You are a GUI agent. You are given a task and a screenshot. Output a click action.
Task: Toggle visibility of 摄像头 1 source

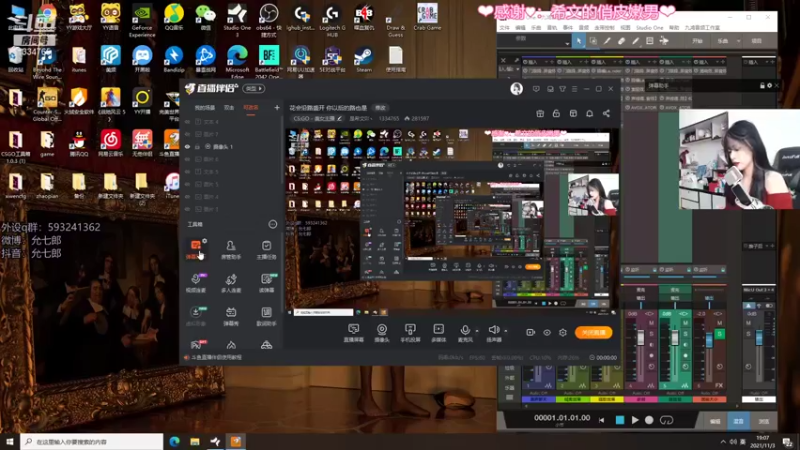187,146
